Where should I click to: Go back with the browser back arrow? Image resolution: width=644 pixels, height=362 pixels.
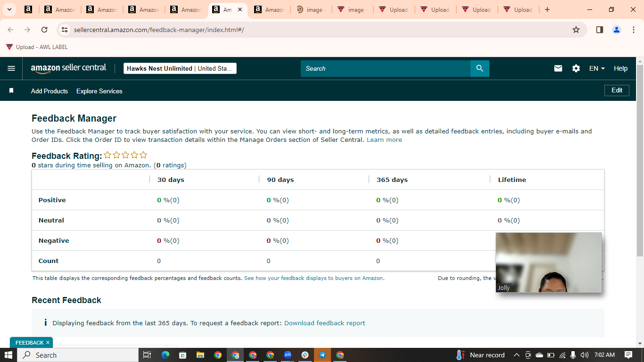click(x=10, y=30)
